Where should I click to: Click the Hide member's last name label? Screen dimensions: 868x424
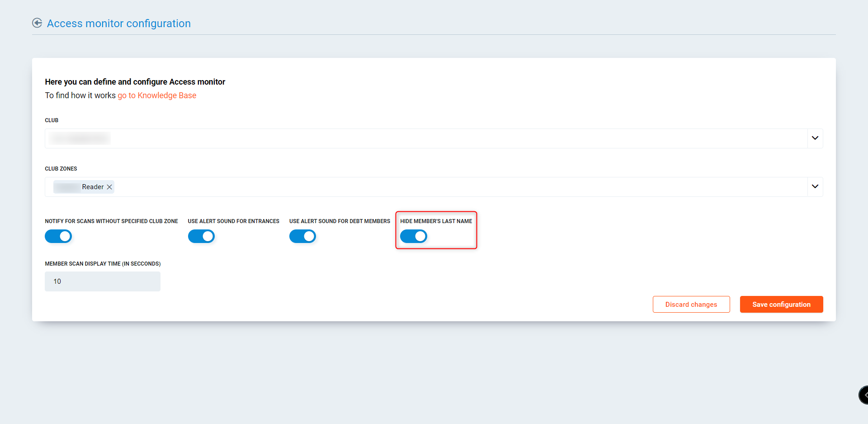click(436, 221)
